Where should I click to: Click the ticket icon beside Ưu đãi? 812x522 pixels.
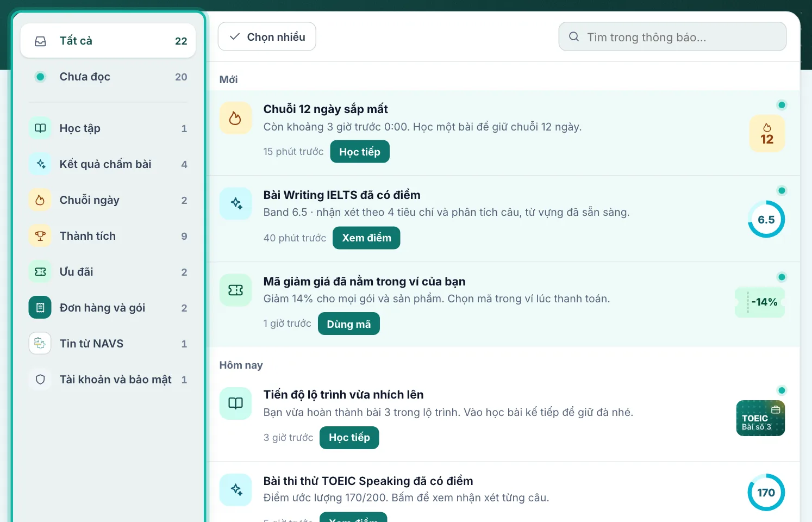(40, 272)
